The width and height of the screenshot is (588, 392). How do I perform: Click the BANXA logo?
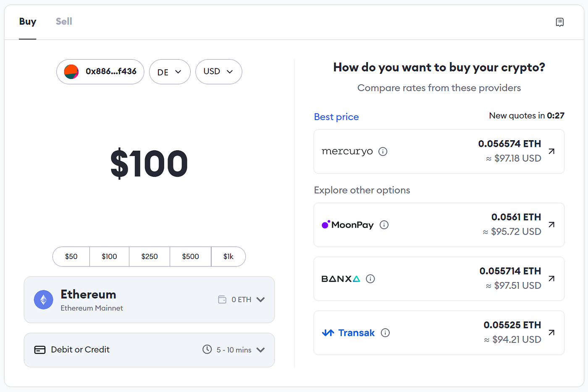point(341,279)
